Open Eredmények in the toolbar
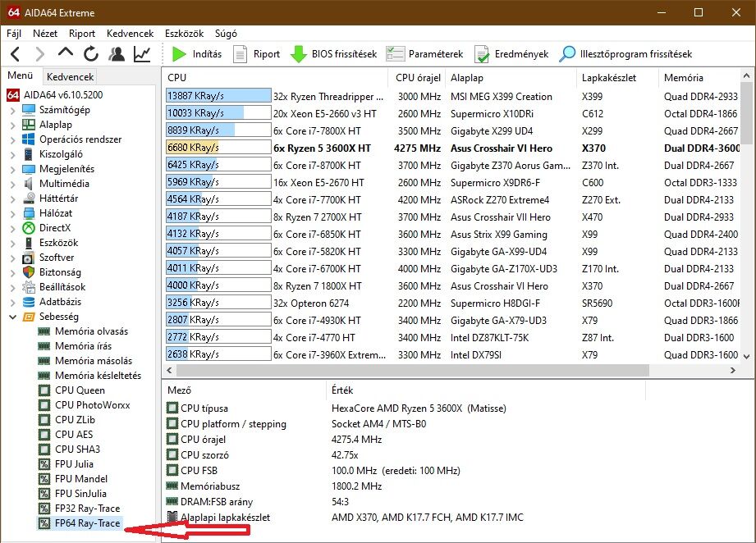This screenshot has height=543, width=756. [x=511, y=54]
